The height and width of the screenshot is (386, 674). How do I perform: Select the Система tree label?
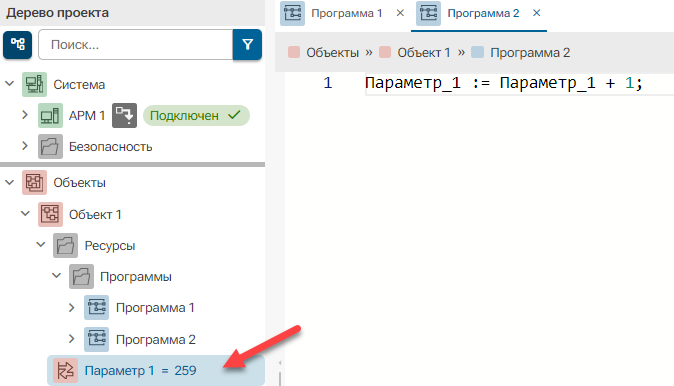point(79,84)
